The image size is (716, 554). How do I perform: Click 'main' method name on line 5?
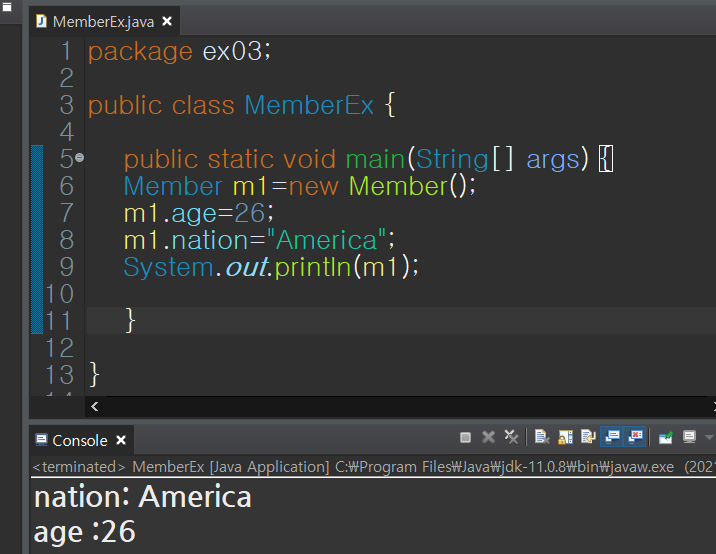point(375,159)
